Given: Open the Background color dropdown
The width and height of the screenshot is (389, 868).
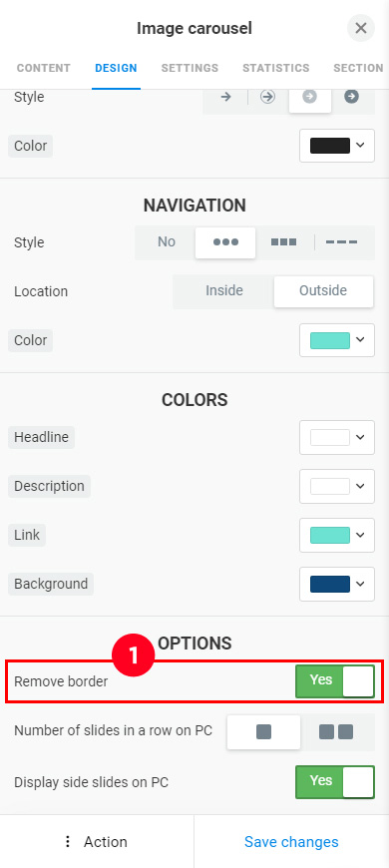Looking at the screenshot, I should pos(337,584).
